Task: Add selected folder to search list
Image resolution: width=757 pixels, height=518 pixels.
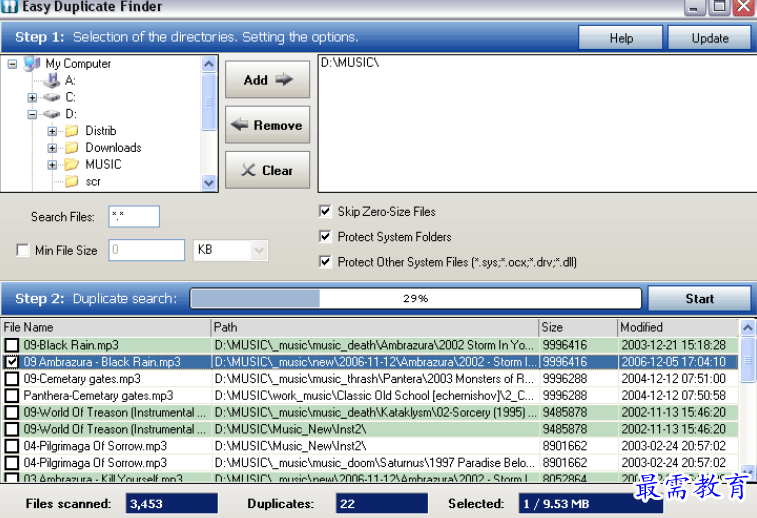Action: point(267,80)
